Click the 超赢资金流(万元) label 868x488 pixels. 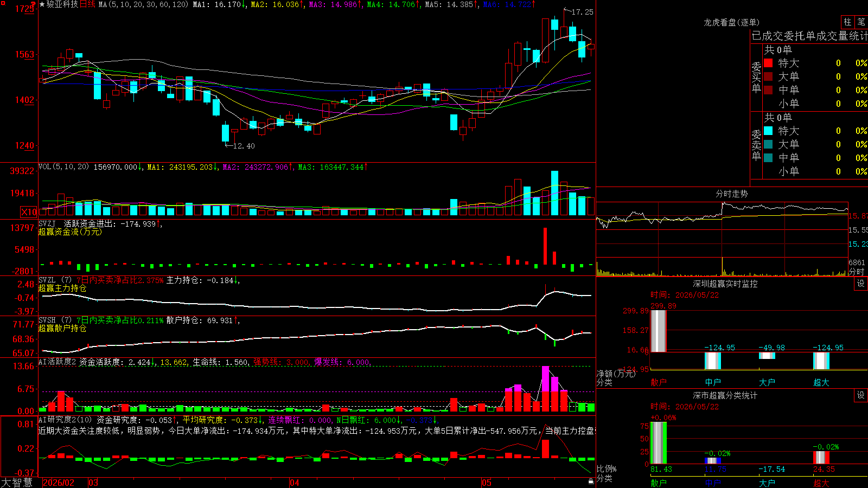tap(70, 232)
